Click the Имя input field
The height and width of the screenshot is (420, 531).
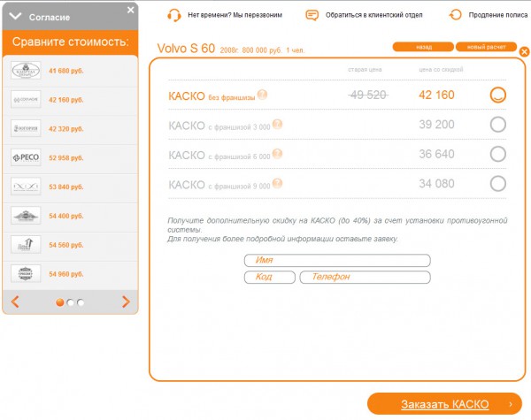336,260
